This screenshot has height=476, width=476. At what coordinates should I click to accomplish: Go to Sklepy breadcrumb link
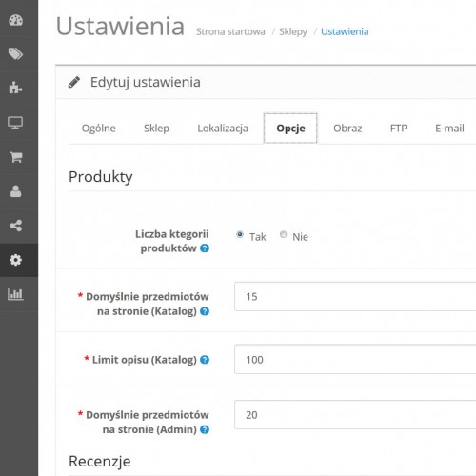tap(293, 31)
